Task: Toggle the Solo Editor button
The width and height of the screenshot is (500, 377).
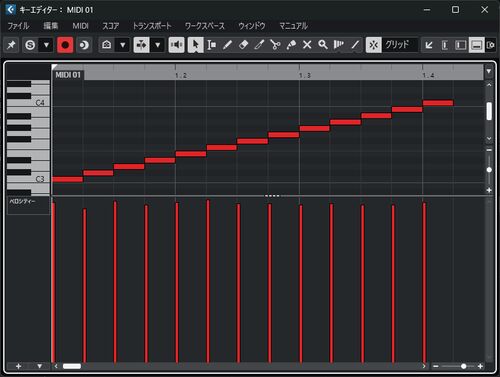Action: [x=30, y=45]
